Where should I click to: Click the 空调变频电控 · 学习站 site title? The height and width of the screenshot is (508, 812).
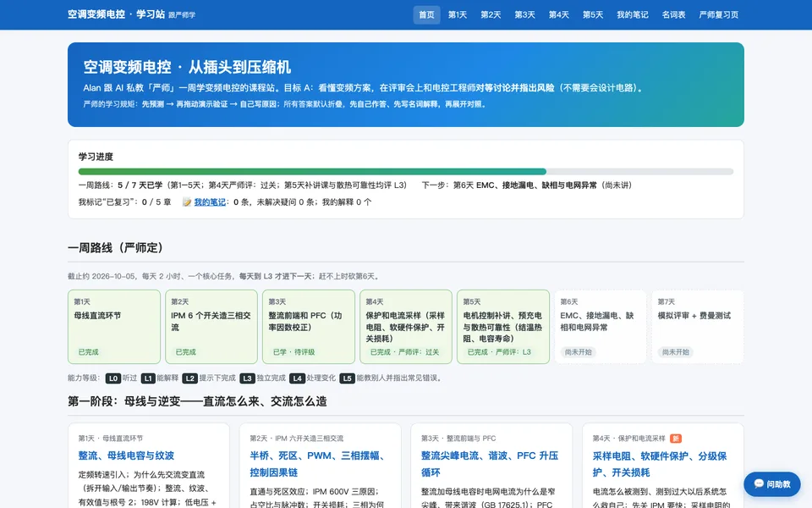coord(116,14)
